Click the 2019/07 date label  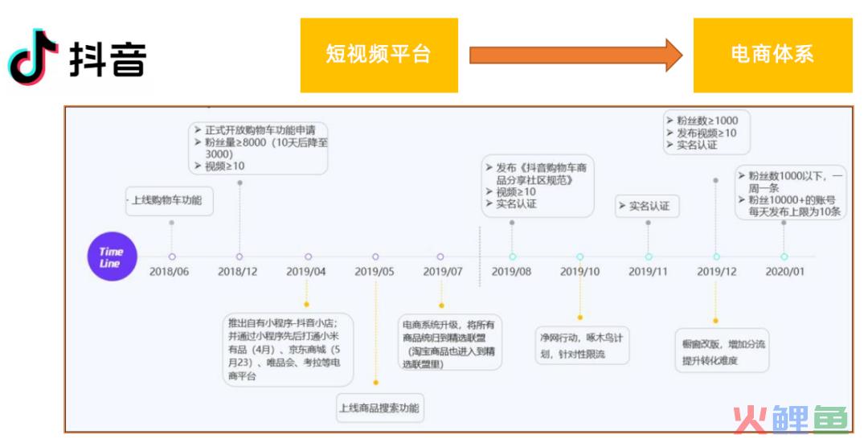tap(443, 272)
